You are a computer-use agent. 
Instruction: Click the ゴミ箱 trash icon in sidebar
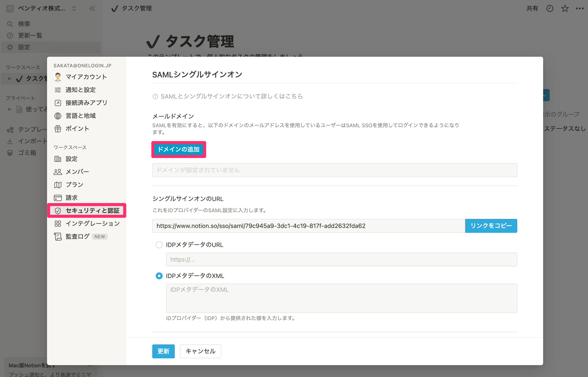10,153
